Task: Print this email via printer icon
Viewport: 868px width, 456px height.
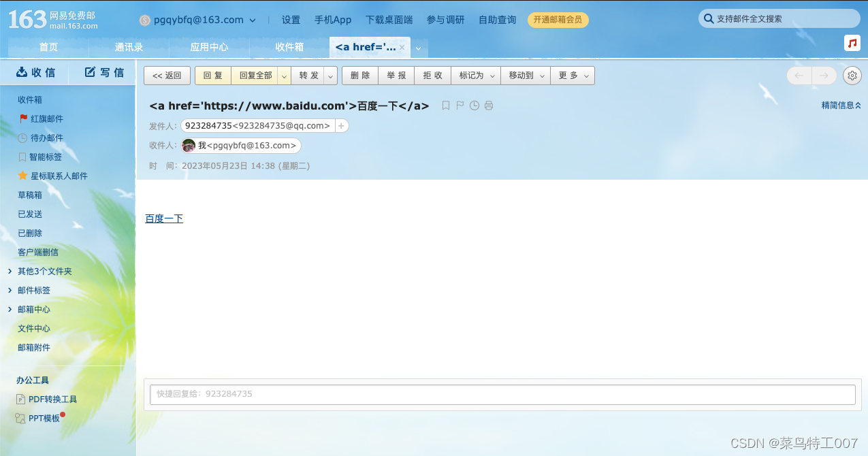Action: coord(488,105)
